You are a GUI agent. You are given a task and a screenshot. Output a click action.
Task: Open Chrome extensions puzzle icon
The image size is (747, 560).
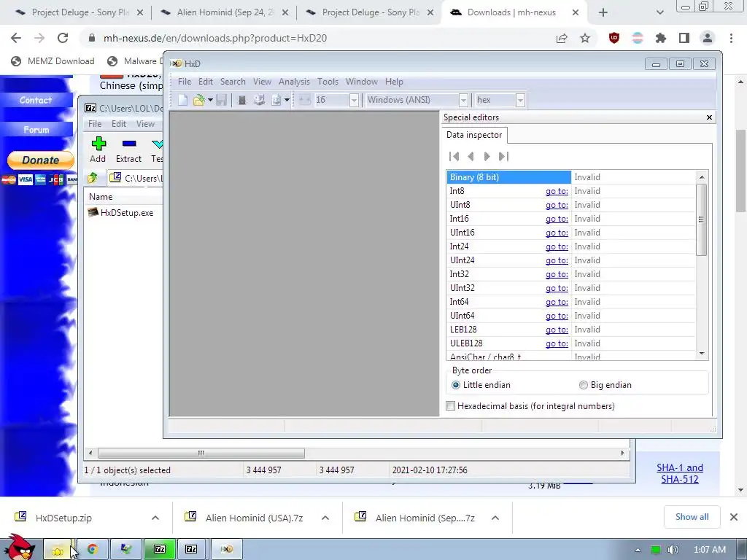coord(661,38)
